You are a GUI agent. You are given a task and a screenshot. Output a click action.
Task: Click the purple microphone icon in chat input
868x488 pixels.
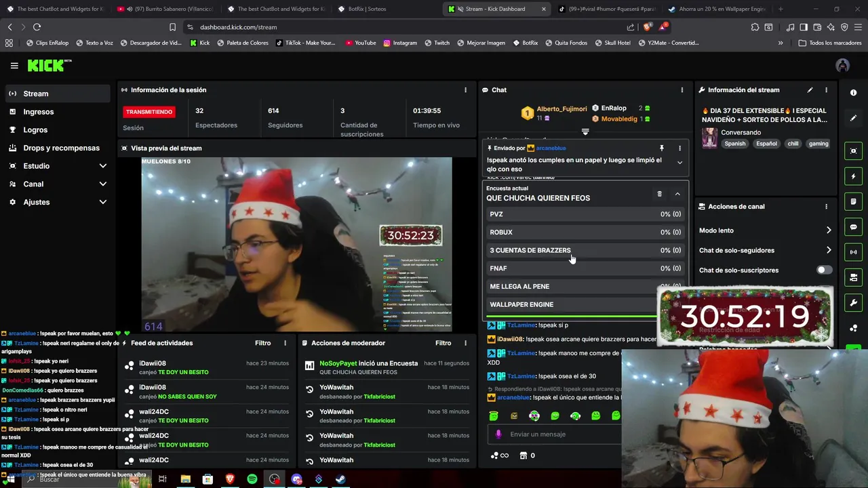[498, 434]
